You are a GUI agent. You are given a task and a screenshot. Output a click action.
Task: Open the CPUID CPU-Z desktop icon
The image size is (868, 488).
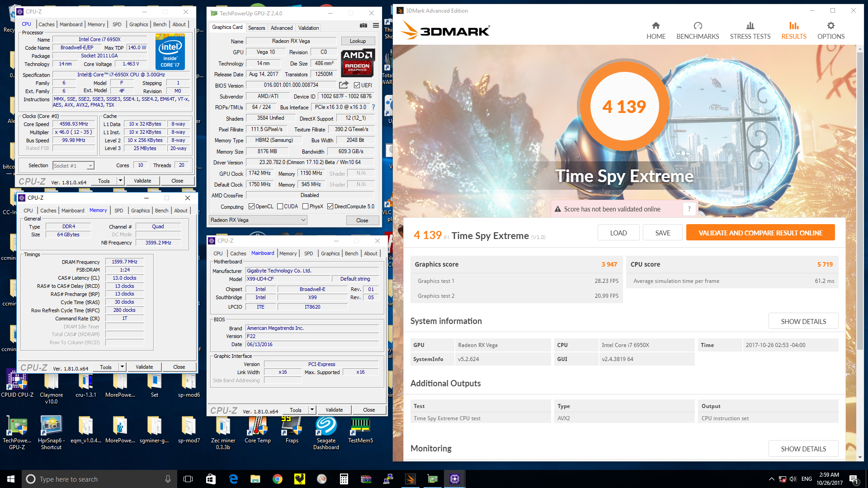17,384
